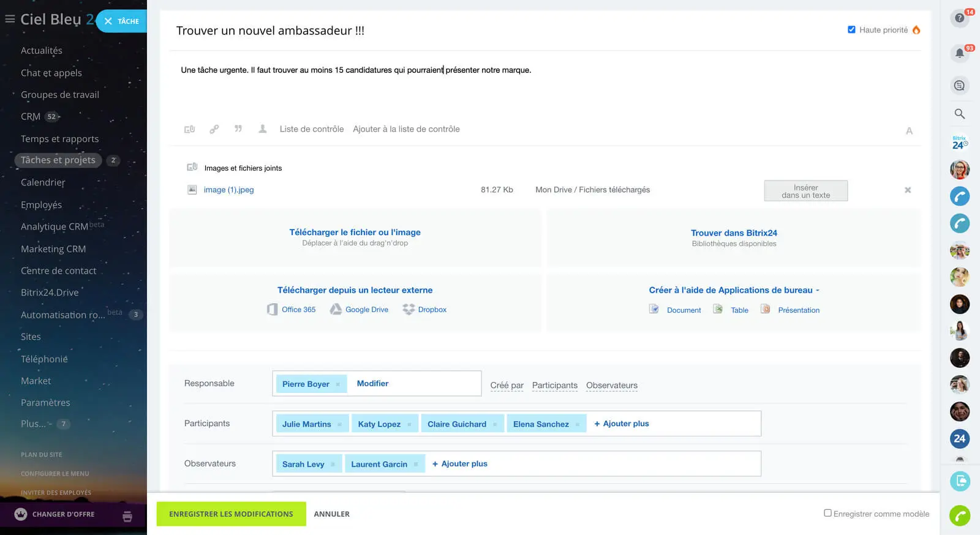
Task: Open the help icon with 14 badge
Action: [x=959, y=18]
